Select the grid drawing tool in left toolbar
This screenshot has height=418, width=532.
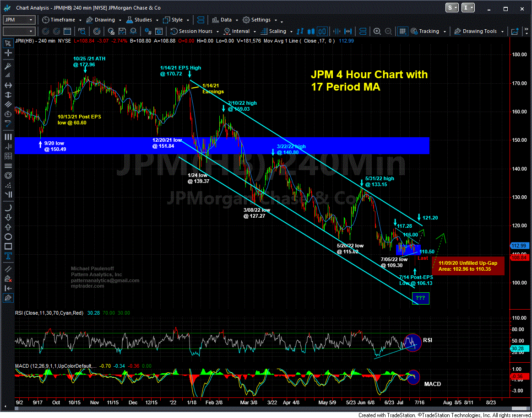click(8, 156)
